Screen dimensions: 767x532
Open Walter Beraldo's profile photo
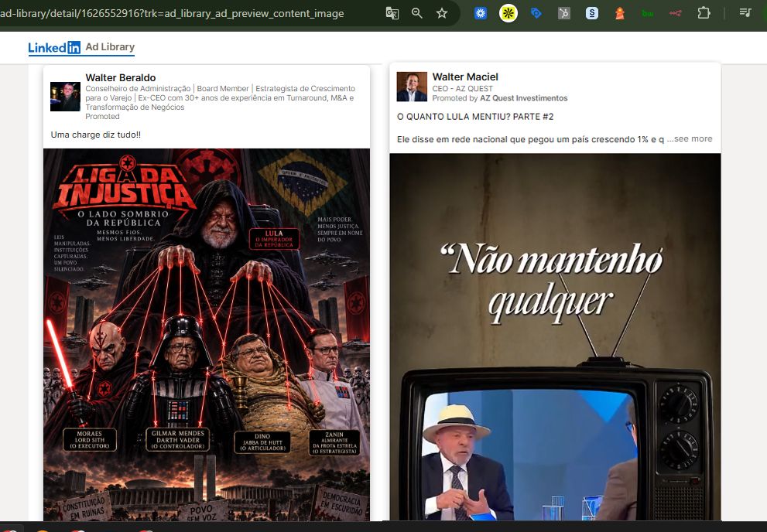pos(65,97)
